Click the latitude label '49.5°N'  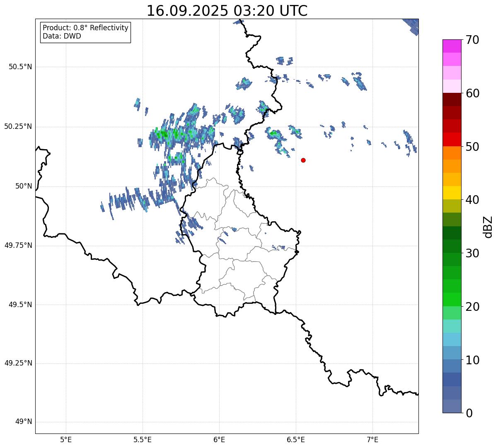(x=20, y=305)
